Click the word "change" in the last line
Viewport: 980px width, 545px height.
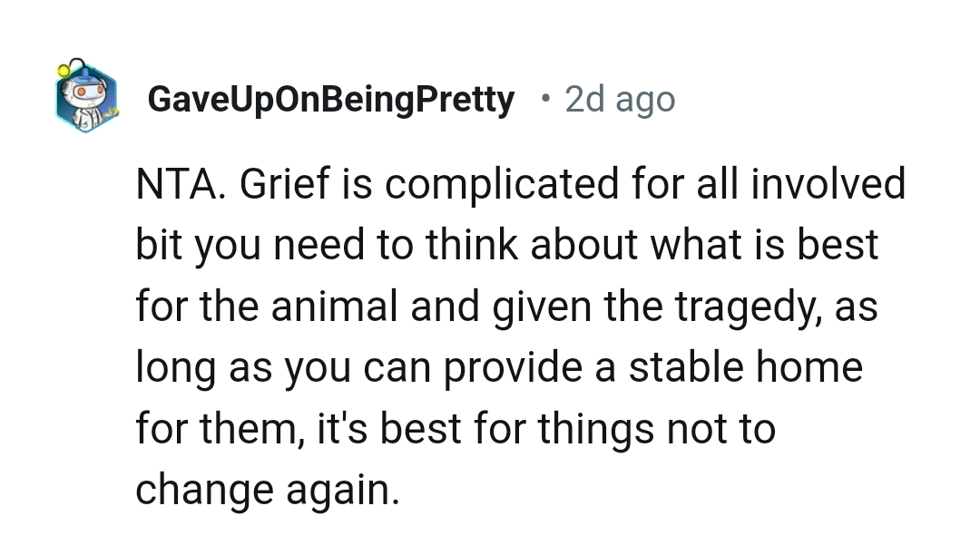tap(206, 491)
